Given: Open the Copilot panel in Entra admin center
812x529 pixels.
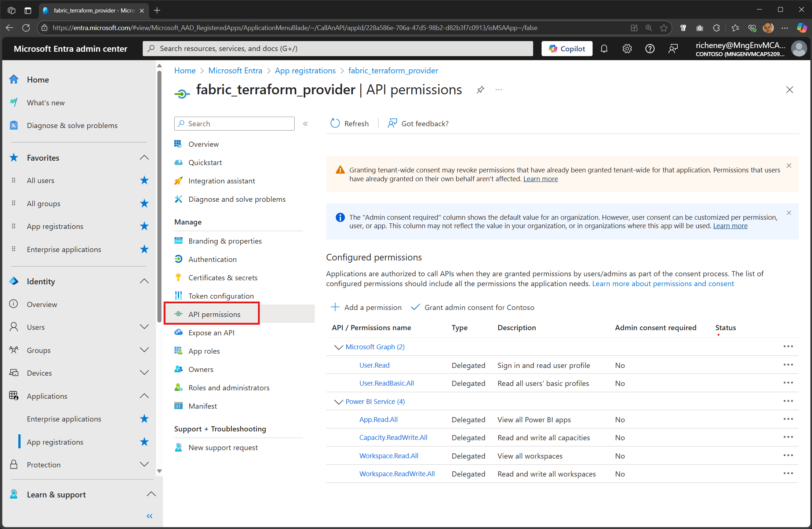Looking at the screenshot, I should pos(567,48).
